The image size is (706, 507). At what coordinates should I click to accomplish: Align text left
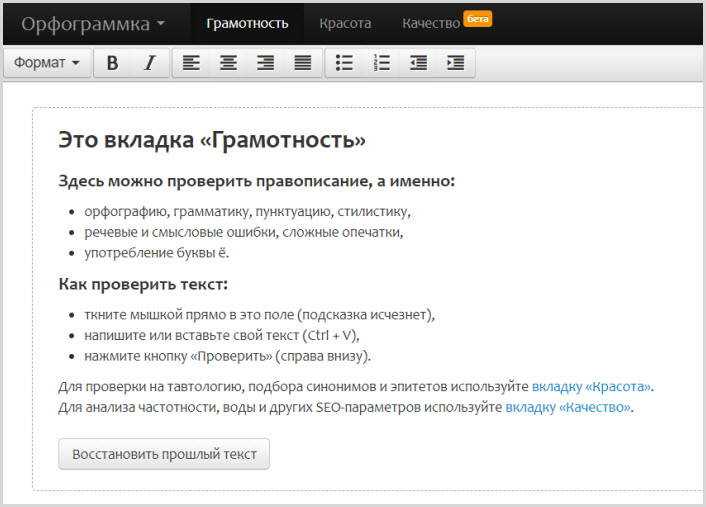point(191,63)
